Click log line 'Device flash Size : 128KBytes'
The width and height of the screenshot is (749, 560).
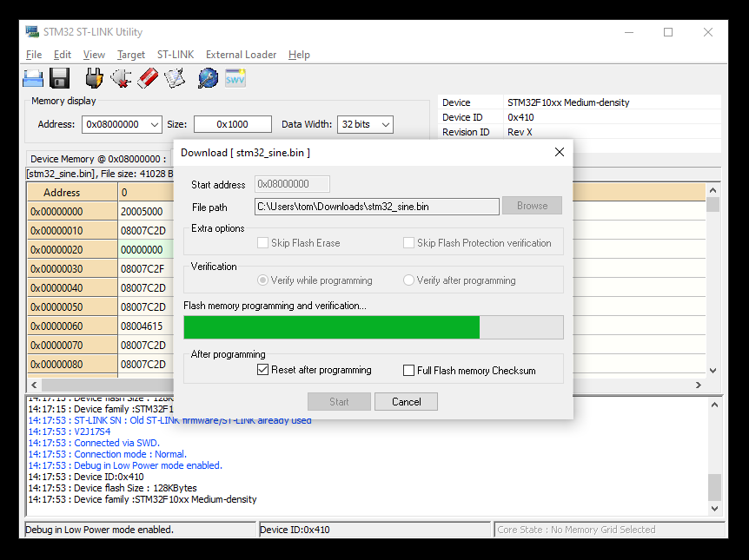(112, 488)
